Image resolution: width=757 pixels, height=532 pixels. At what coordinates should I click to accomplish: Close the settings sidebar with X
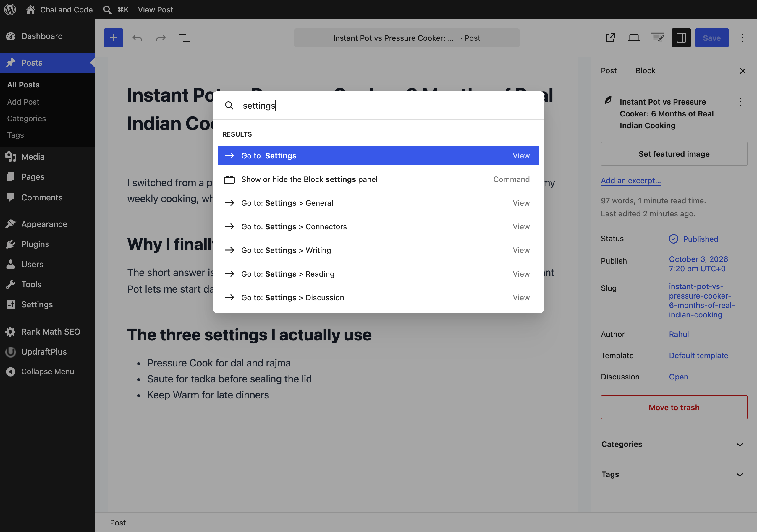coord(743,71)
